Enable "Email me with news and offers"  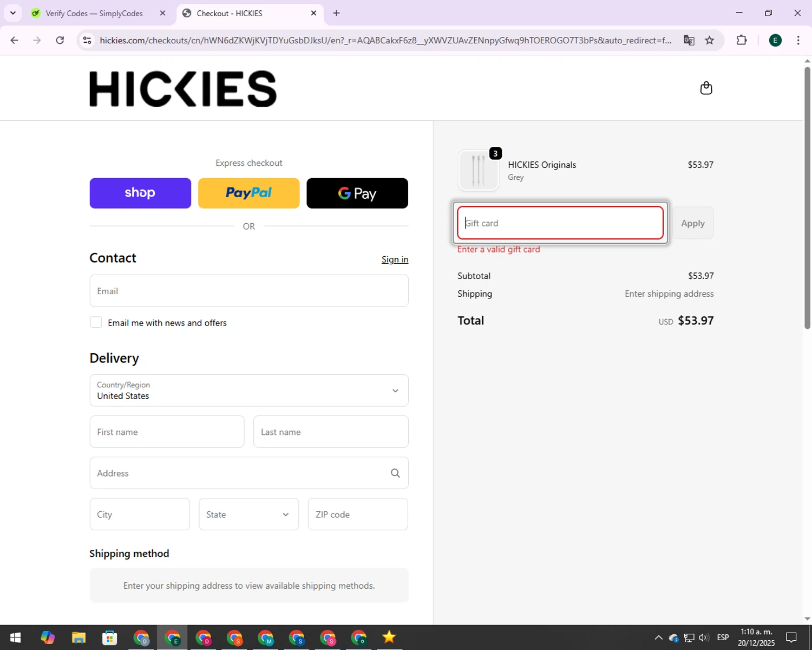tap(96, 323)
